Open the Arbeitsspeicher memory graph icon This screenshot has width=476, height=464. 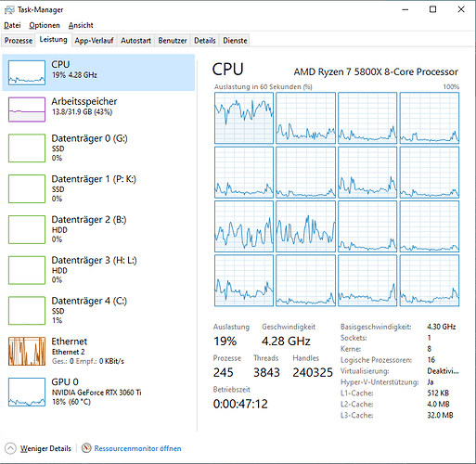[27, 110]
